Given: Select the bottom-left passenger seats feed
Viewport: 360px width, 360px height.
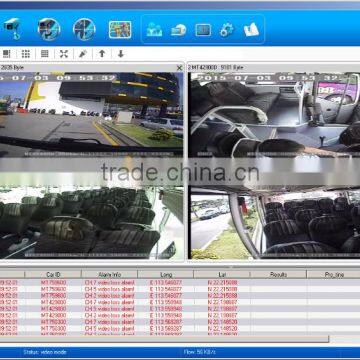Looking at the screenshot, I should click(x=91, y=223).
